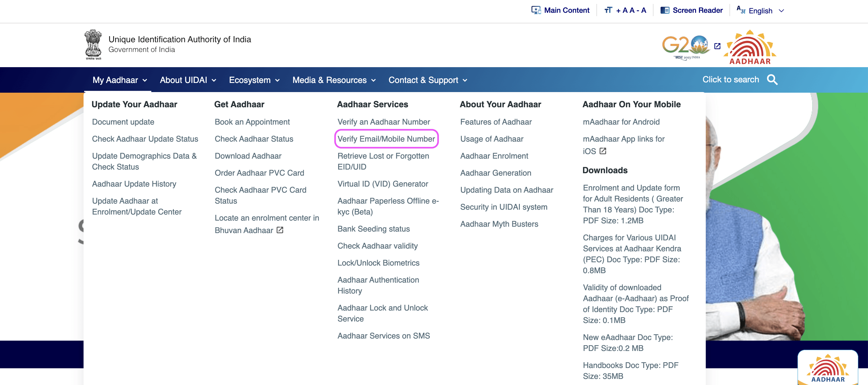Viewport: 868px width, 385px height.
Task: Click the Click to search field
Action: [x=730, y=80]
